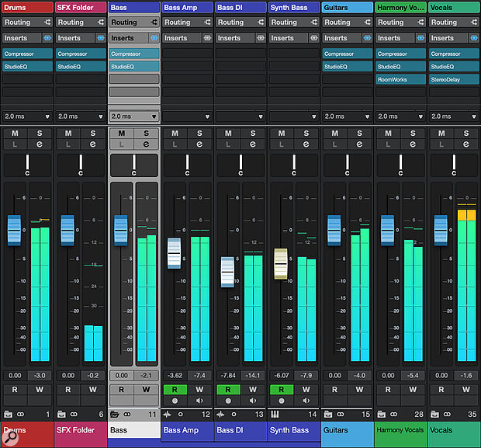This screenshot has width=481, height=448.
Task: Click routing icon on Bass Amp channel
Action: point(207,22)
